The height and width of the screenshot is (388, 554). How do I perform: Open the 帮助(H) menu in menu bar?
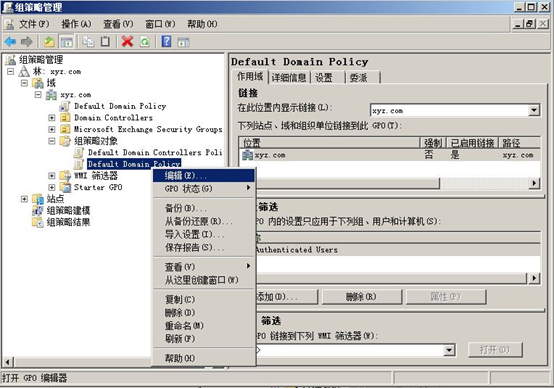click(202, 24)
